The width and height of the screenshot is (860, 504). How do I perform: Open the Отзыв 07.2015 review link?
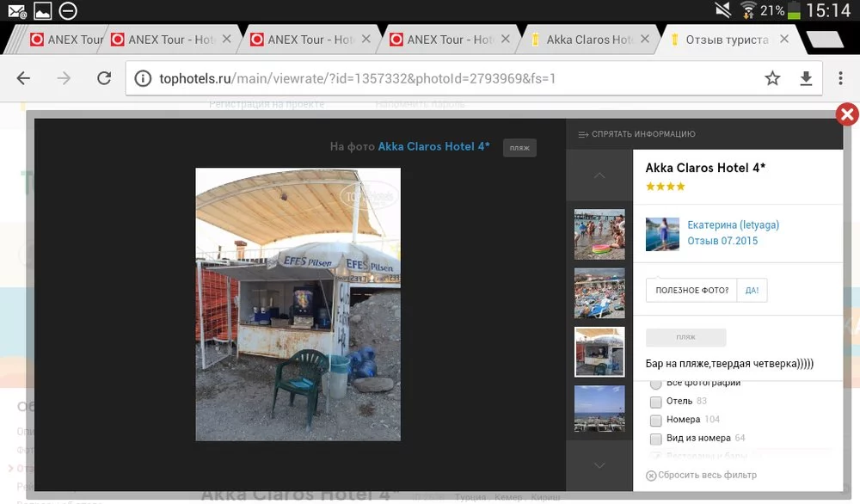pyautogui.click(x=722, y=240)
